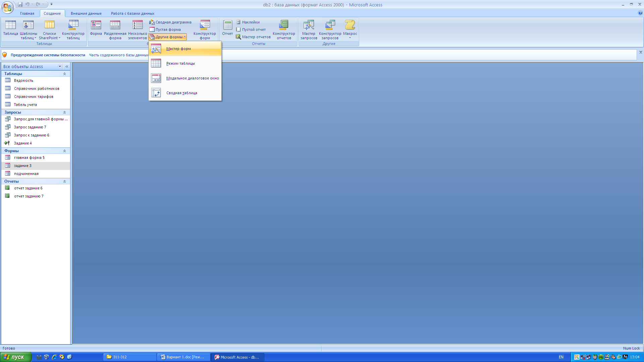The height and width of the screenshot is (362, 644).
Task: Click the Access help icon
Action: [x=640, y=13]
